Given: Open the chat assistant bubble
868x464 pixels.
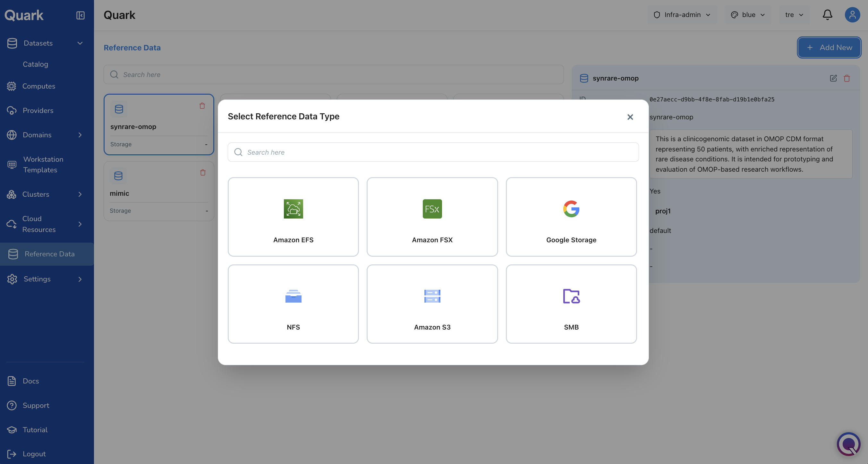Looking at the screenshot, I should (848, 444).
